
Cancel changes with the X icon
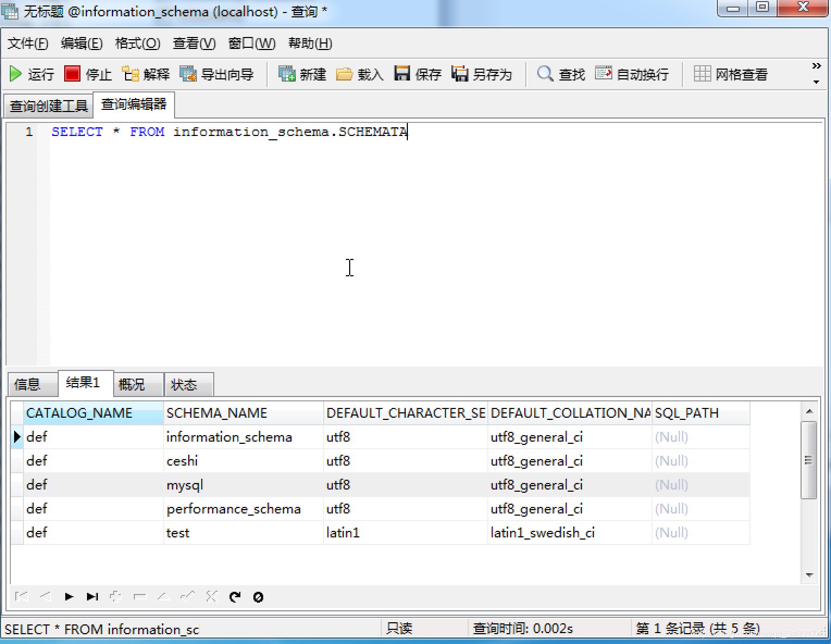click(x=212, y=597)
